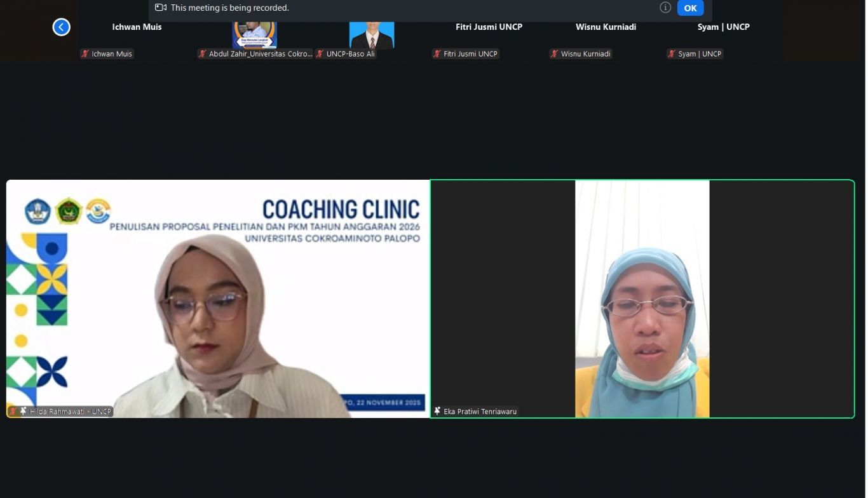Click the pin icon on Eka Pratiwi Tenriawaru's tile
This screenshot has width=868, height=498.
437,411
